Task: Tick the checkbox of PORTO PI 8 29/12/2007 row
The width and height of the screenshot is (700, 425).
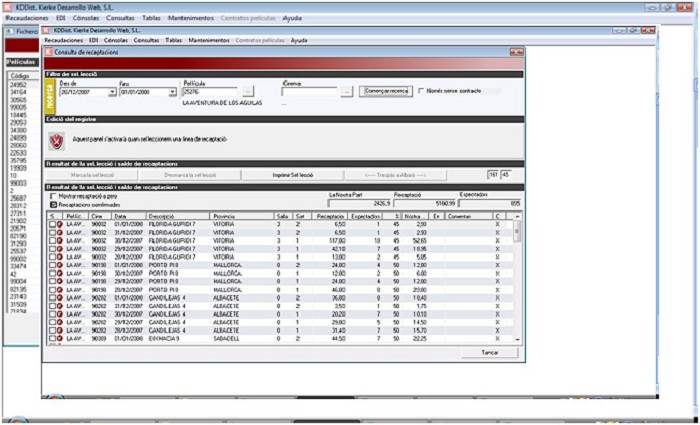Action: click(x=52, y=282)
